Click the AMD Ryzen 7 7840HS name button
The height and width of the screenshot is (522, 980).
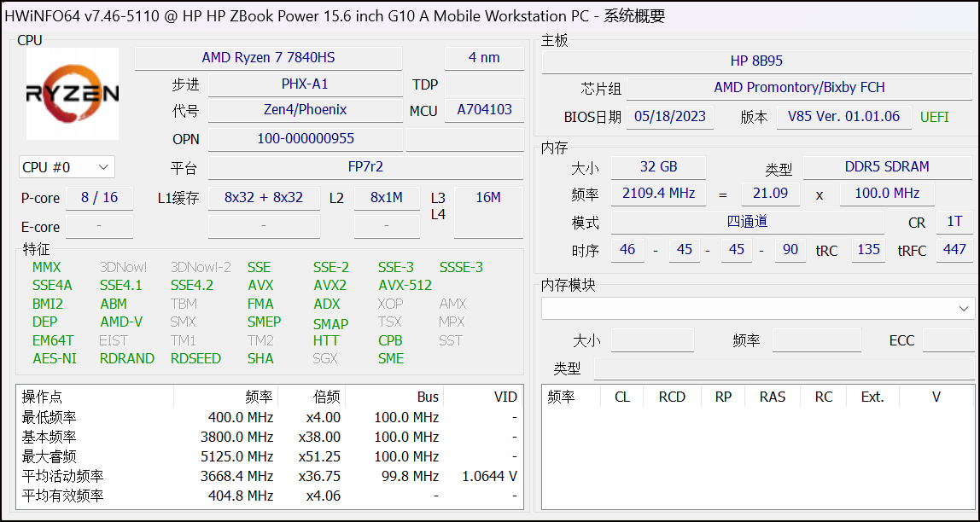point(268,58)
